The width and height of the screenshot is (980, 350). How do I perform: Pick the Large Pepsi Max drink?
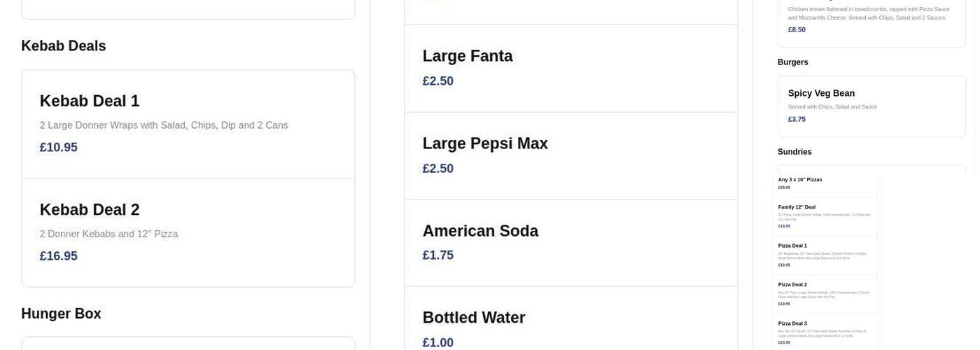(570, 155)
